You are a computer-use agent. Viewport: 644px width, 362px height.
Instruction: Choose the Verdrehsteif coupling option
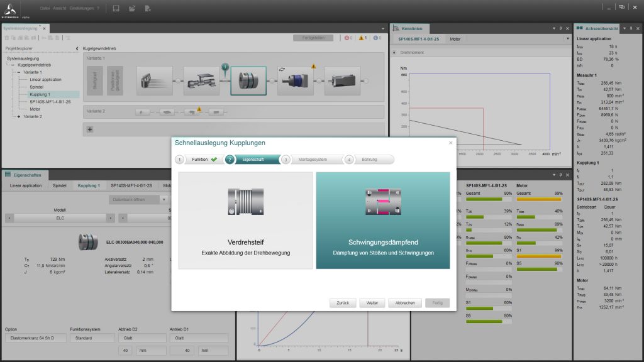(x=245, y=221)
